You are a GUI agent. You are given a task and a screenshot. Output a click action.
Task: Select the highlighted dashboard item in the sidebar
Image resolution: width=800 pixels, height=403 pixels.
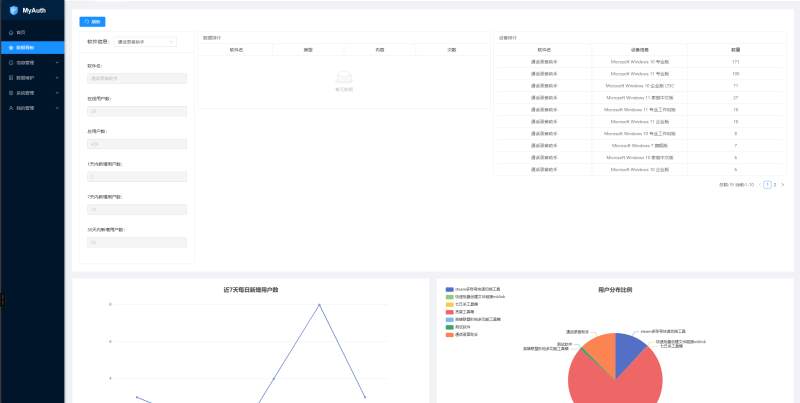point(32,47)
